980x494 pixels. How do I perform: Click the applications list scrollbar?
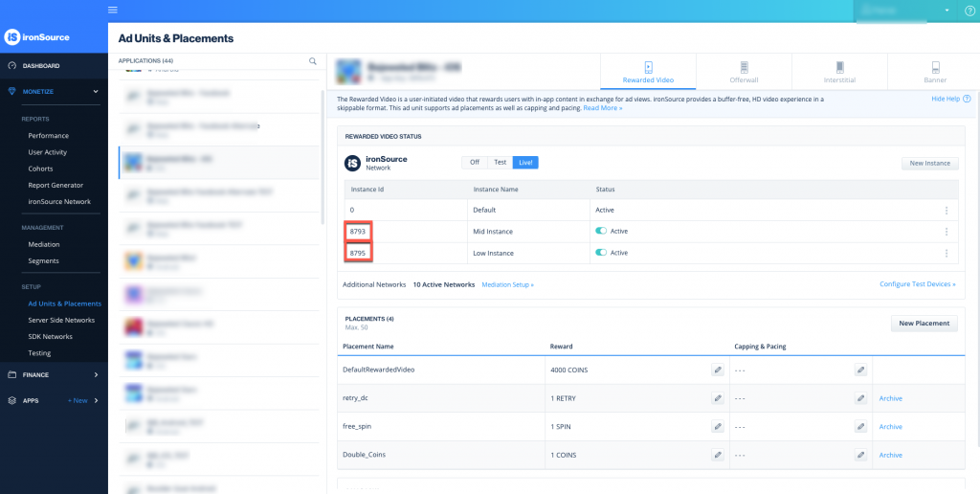tap(323, 158)
